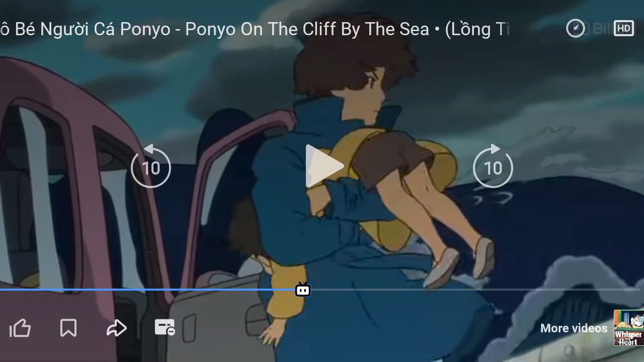Toggle subtitles with the captions icon
Viewport: 644px width, 362px height.
(165, 327)
